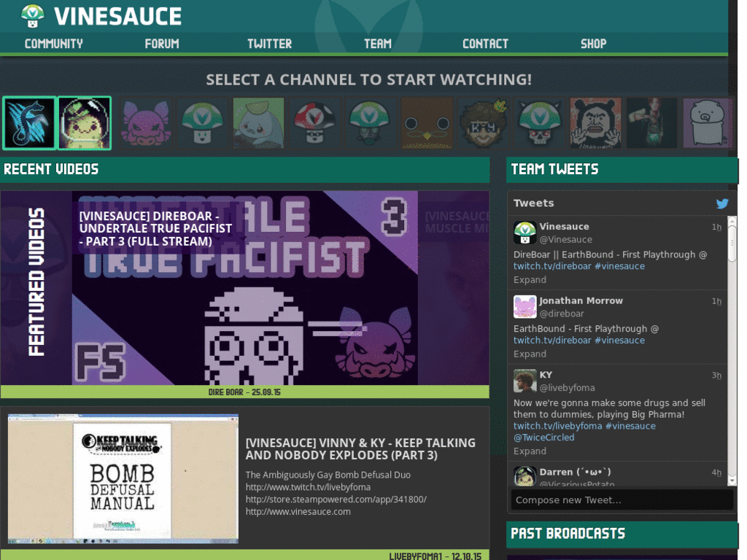Viewport: 747px width, 560px height.
Task: Click the @direboar handle text
Action: [562, 314]
